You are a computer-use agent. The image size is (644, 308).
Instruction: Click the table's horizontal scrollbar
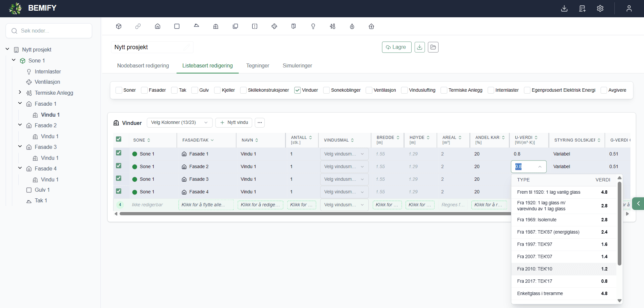coord(315,214)
